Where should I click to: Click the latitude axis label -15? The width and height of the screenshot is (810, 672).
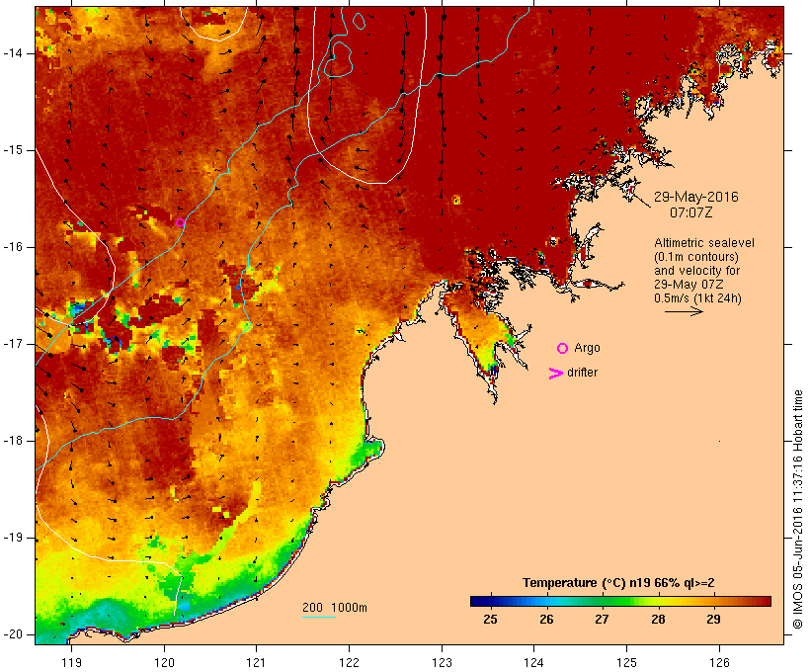click(x=13, y=150)
